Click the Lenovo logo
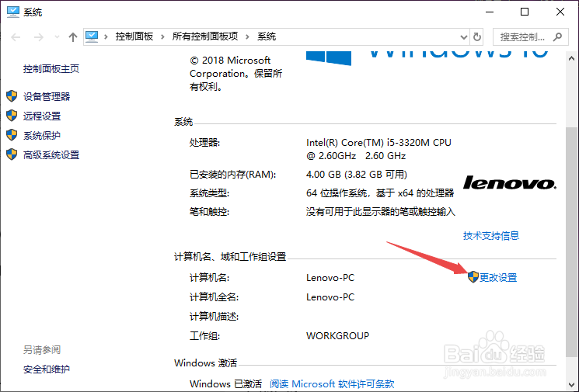 click(x=510, y=182)
